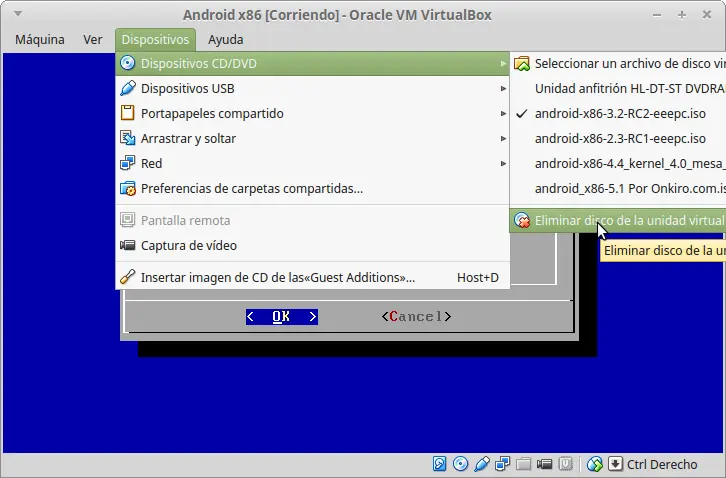Choose Seleccionar un archivo de disco virtual

tap(618, 63)
